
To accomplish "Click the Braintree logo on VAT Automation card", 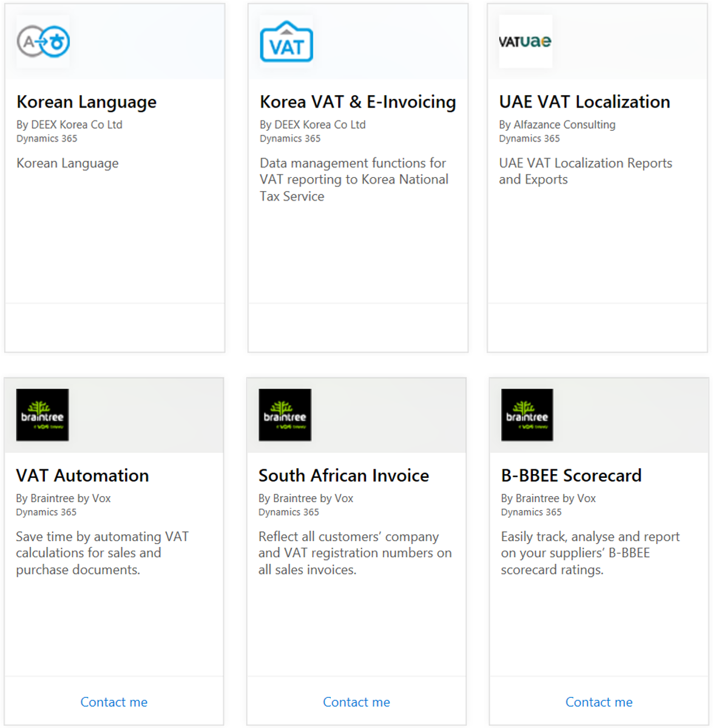I will (42, 415).
